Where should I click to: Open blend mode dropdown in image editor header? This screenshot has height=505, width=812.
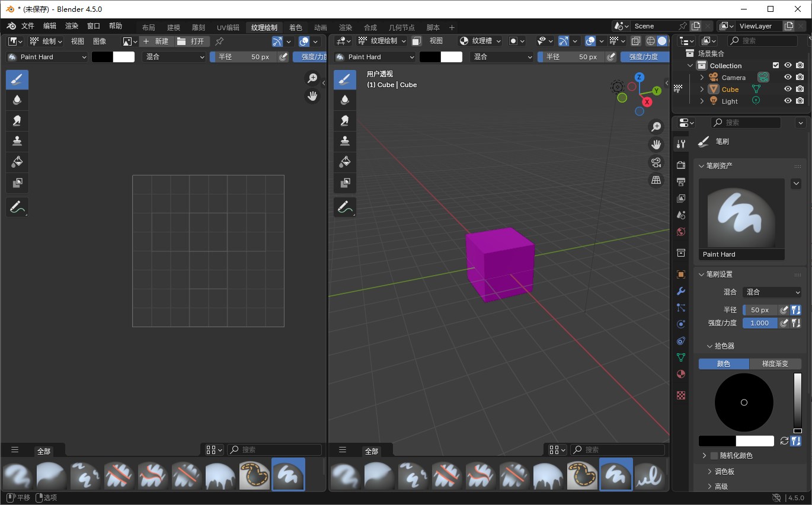[x=174, y=57]
